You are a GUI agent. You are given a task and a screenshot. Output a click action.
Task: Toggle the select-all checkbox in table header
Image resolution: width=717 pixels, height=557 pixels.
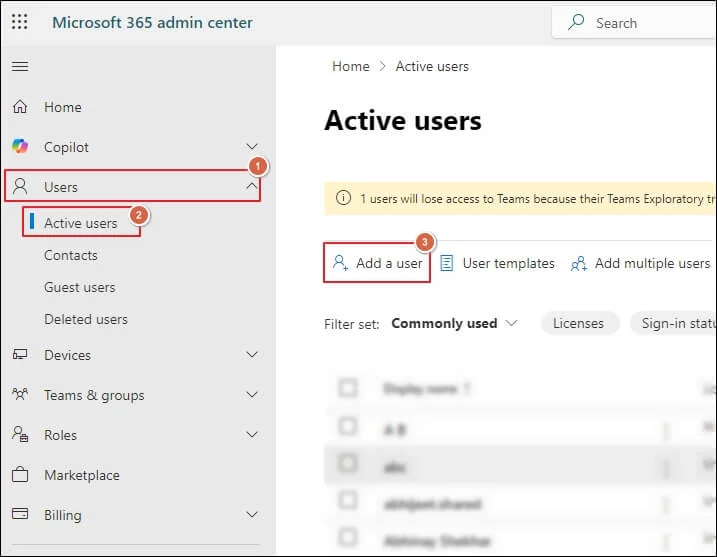pos(347,388)
